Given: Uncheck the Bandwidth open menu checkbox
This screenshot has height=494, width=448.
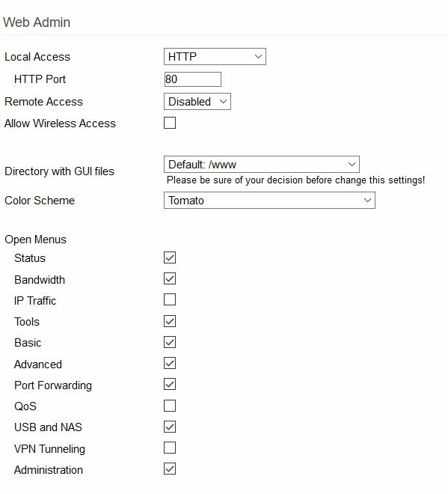Looking at the screenshot, I should [170, 278].
